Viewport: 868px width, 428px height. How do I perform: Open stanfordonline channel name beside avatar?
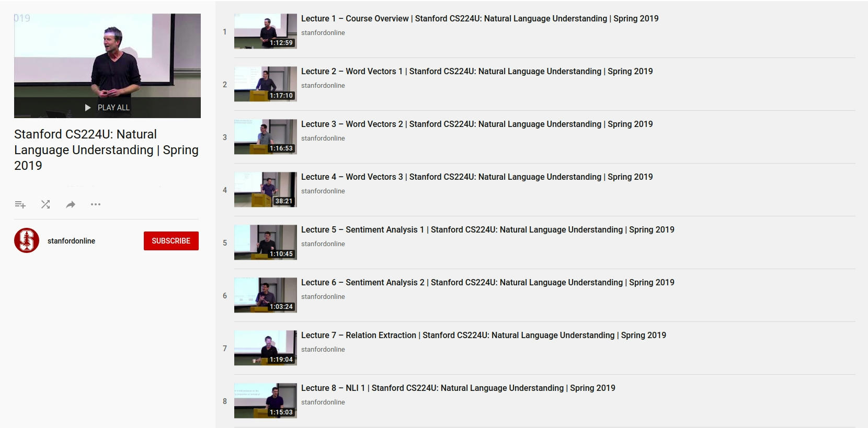click(x=71, y=241)
